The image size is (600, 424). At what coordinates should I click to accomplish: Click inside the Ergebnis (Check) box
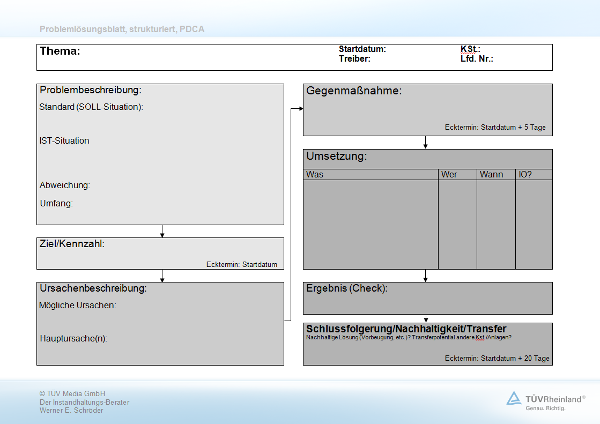tap(427, 300)
